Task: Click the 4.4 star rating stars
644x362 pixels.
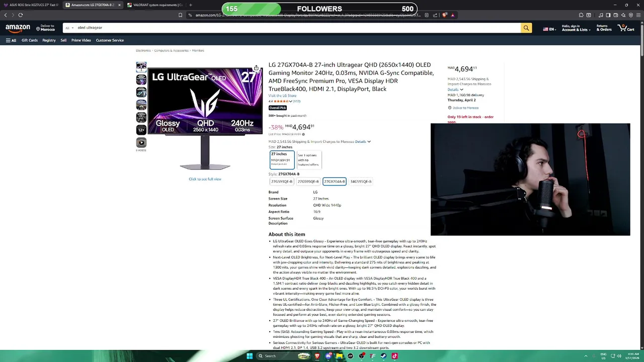Action: pos(282,101)
